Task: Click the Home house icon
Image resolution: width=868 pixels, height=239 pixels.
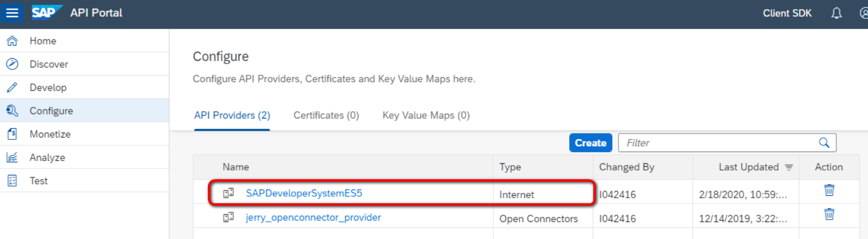Action: pos(12,41)
